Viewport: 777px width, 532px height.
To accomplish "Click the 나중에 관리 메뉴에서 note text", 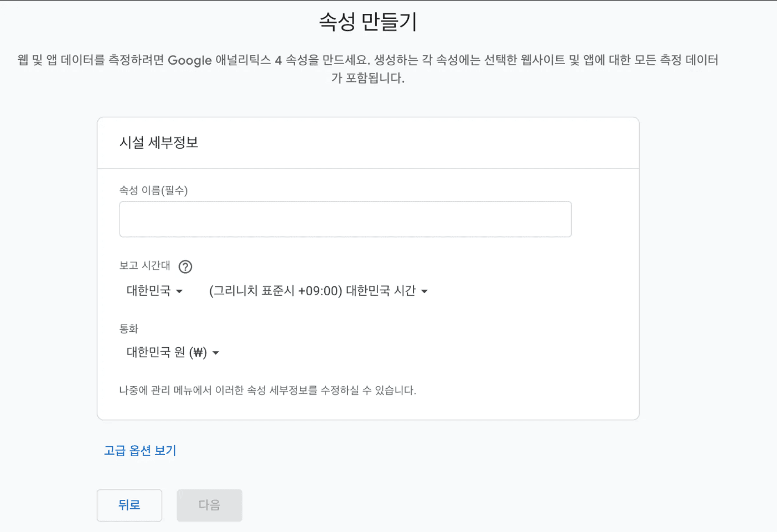I will click(267, 390).
